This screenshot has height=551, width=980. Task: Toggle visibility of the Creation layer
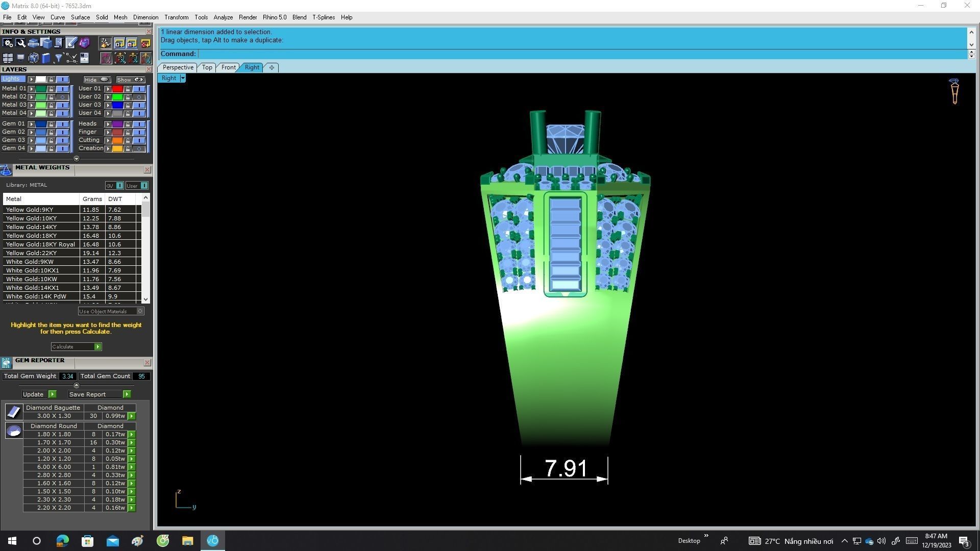[139, 148]
